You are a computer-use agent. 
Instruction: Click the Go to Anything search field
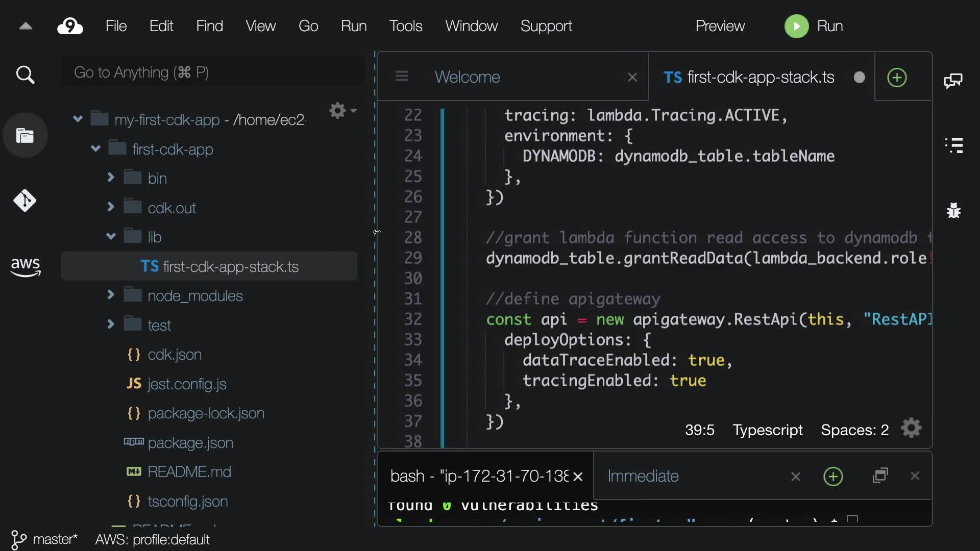(212, 72)
